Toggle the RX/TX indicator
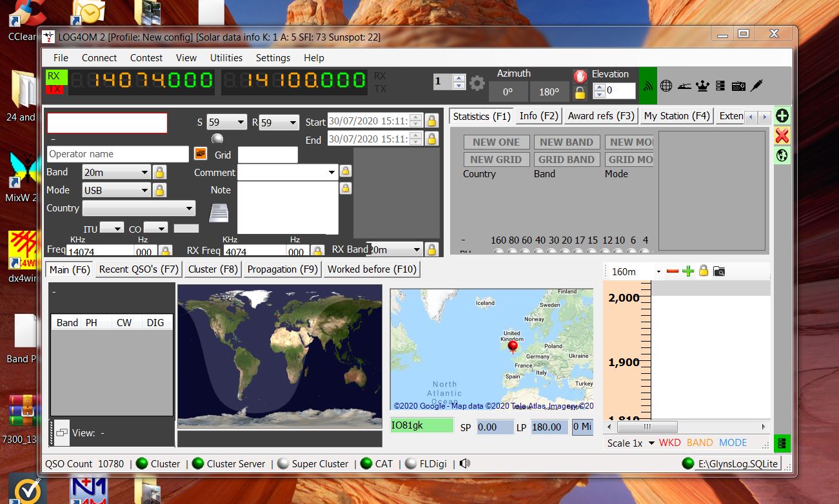This screenshot has height=504, width=839. pyautogui.click(x=57, y=83)
